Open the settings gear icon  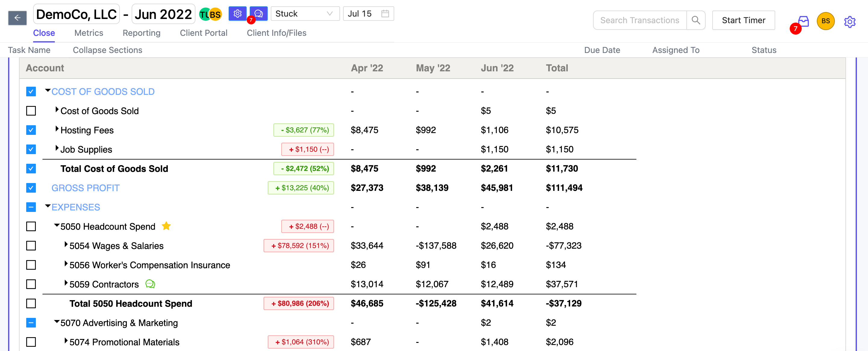point(850,21)
